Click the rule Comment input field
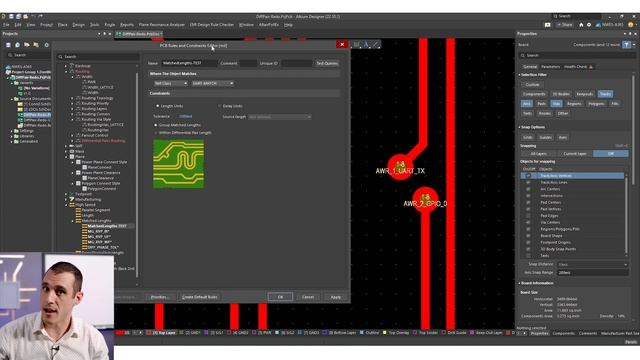 [248, 63]
